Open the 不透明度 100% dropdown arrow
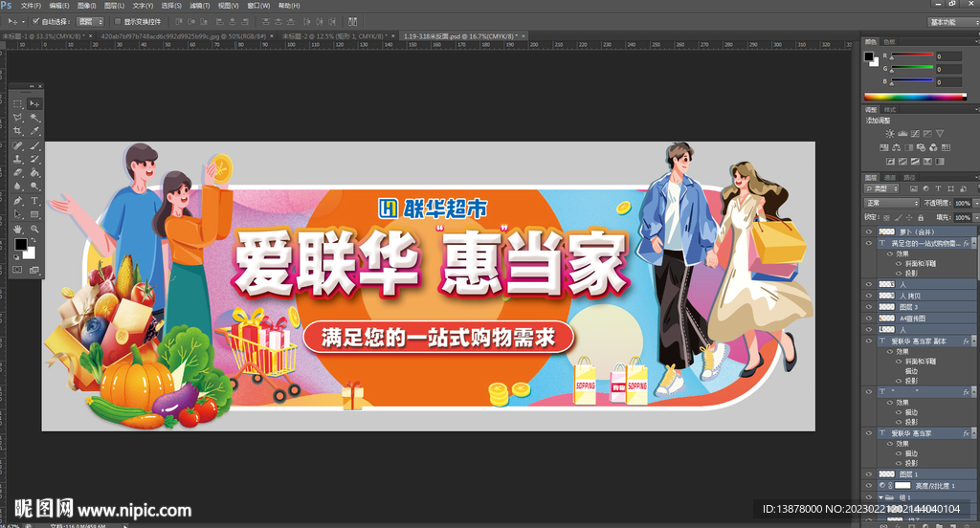The height and width of the screenshot is (528, 980). 975,203
